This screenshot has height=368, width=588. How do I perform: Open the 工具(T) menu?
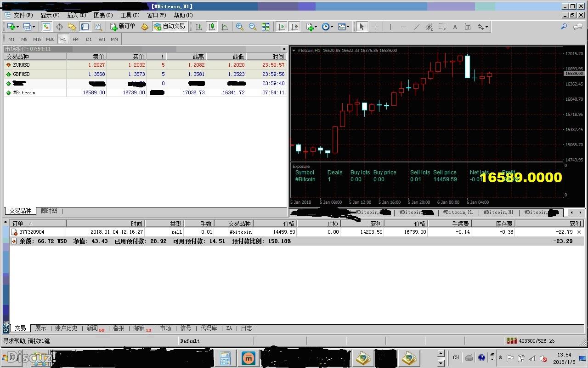[130, 15]
